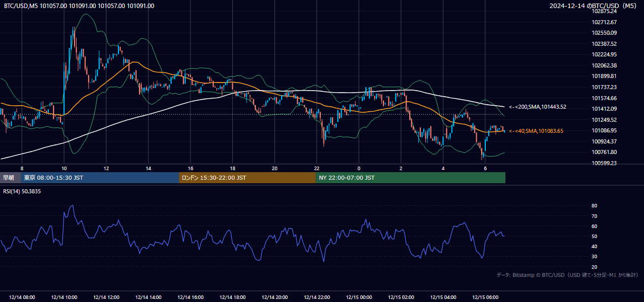The width and height of the screenshot is (644, 302).
Task: Click time axis label 12/14 08:00
Action: pyautogui.click(x=22, y=297)
